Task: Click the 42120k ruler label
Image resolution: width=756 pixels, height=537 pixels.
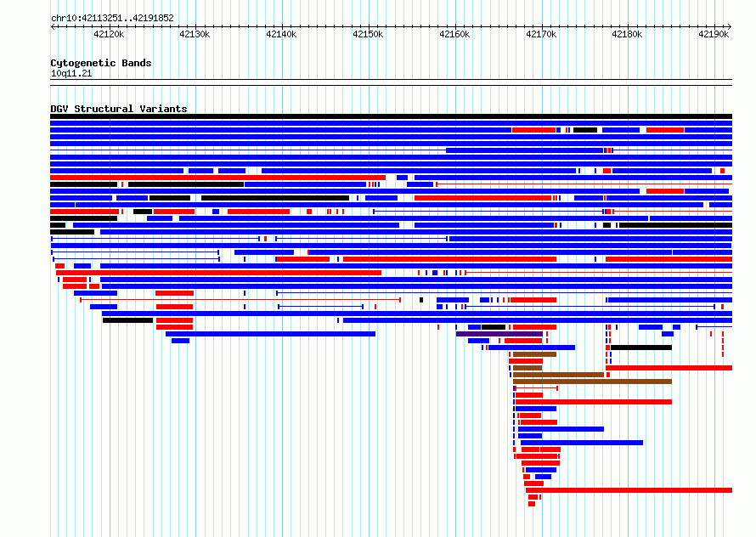Action: point(109,34)
